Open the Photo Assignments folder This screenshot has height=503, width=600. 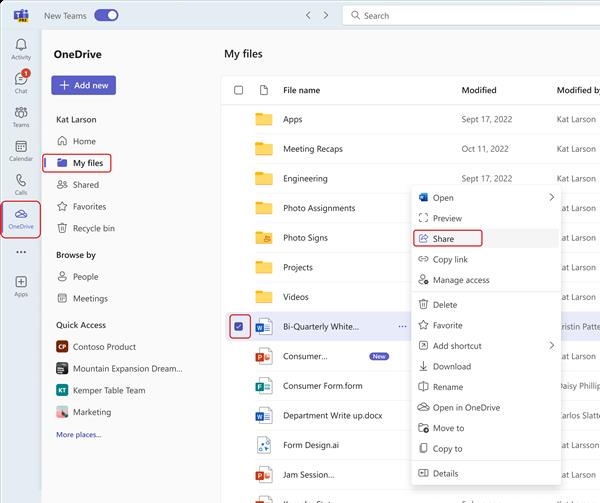[x=319, y=208]
